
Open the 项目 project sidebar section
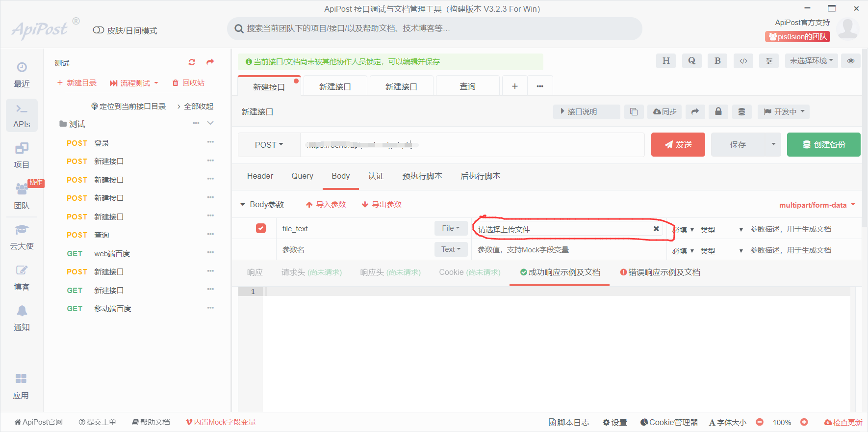point(22,156)
